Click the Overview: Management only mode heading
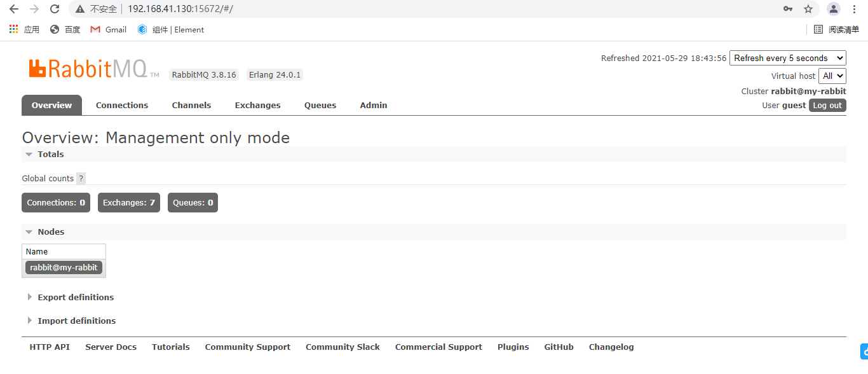The image size is (868, 374). (x=156, y=137)
